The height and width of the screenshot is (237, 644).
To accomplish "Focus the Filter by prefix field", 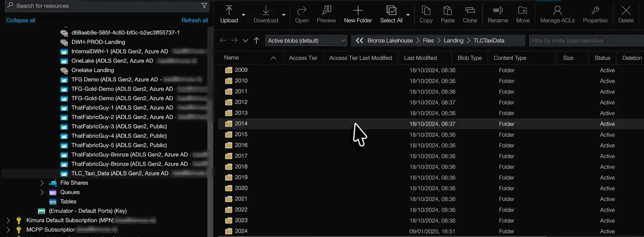I will point(586,40).
